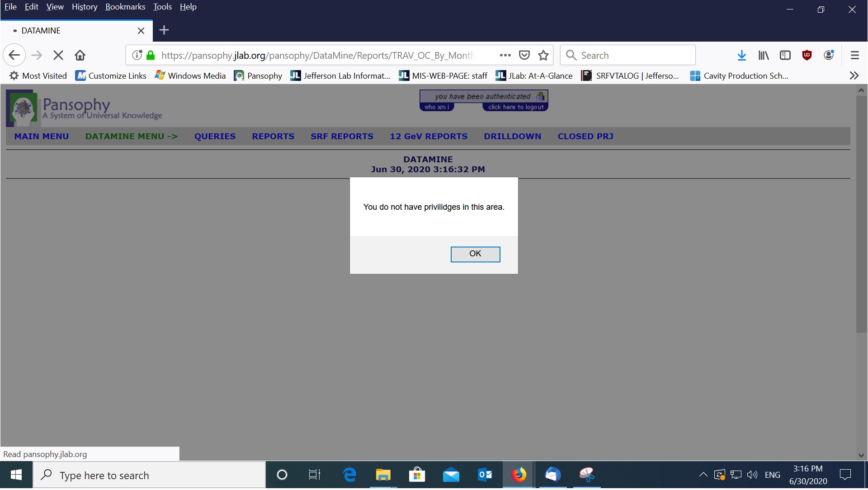Bookmark this page with star icon
Screen dimensions: 868x490
(x=543, y=55)
